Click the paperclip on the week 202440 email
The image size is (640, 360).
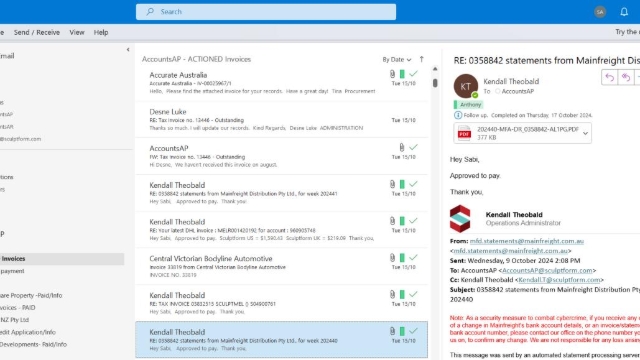click(392, 331)
